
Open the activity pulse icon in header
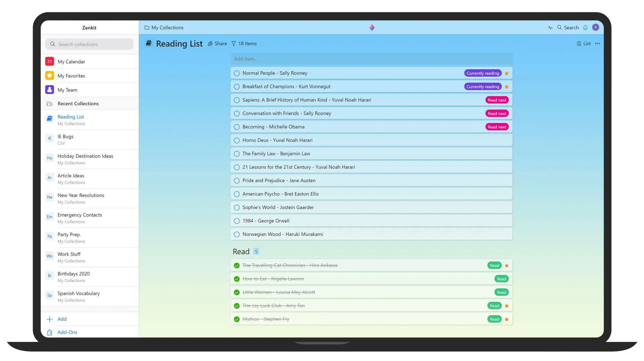[x=550, y=28]
